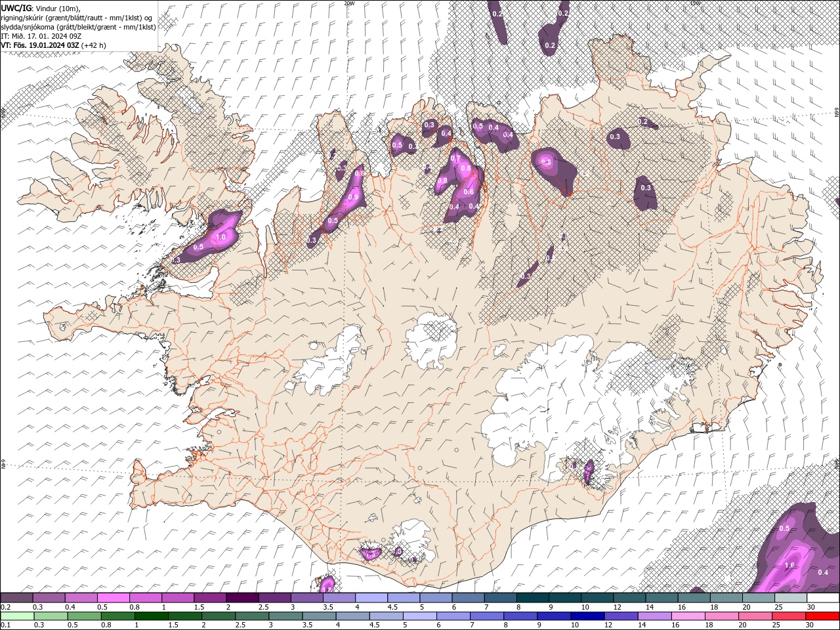This screenshot has width=840, height=630.
Task: Select the lavender 4 swatch in upper legend
Action: (371, 598)
